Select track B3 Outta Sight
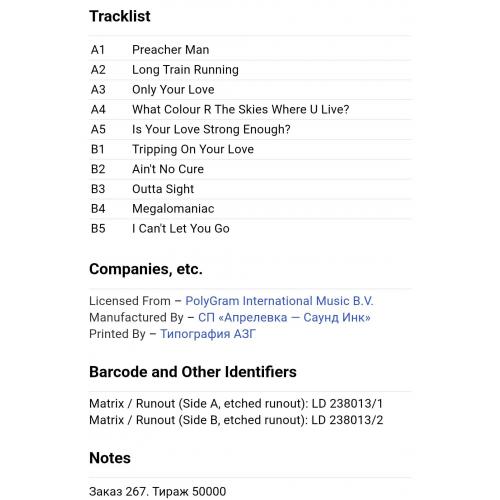500x500 pixels. (x=250, y=189)
